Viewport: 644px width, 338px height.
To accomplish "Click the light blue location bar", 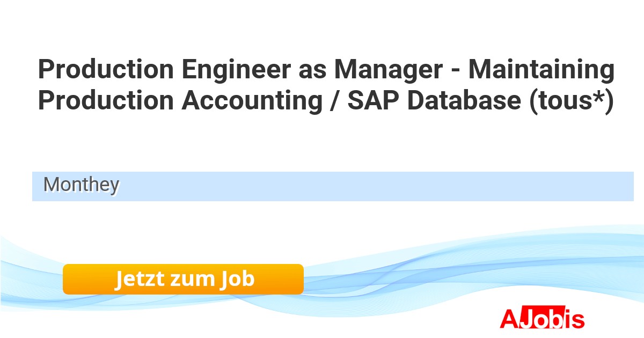I will [376, 186].
